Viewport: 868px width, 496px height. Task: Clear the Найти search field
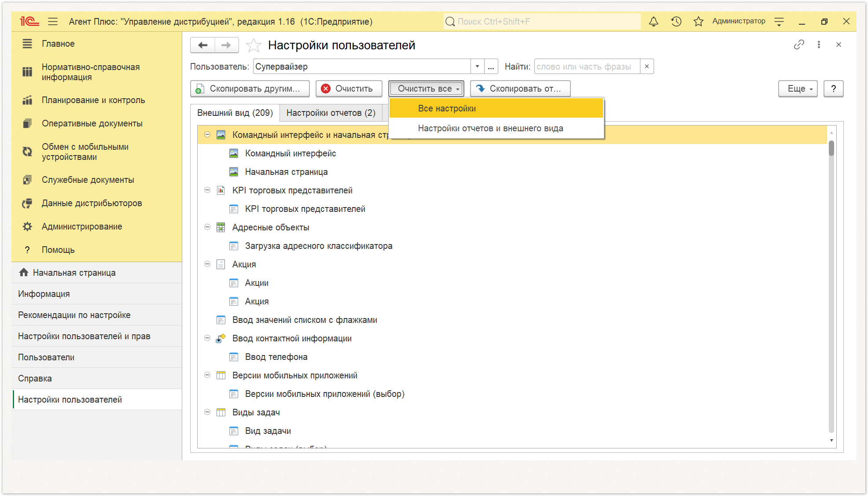(647, 67)
